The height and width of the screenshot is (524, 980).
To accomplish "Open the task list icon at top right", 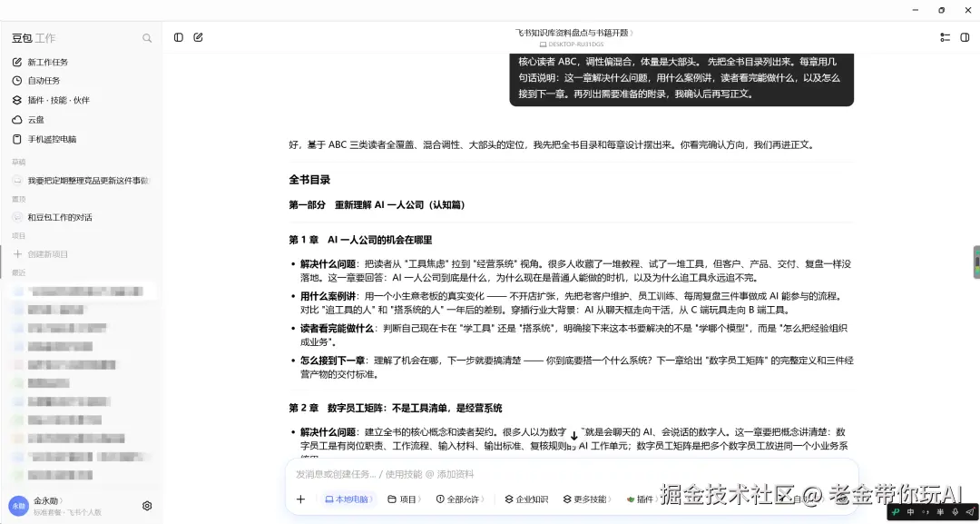I will click(945, 37).
